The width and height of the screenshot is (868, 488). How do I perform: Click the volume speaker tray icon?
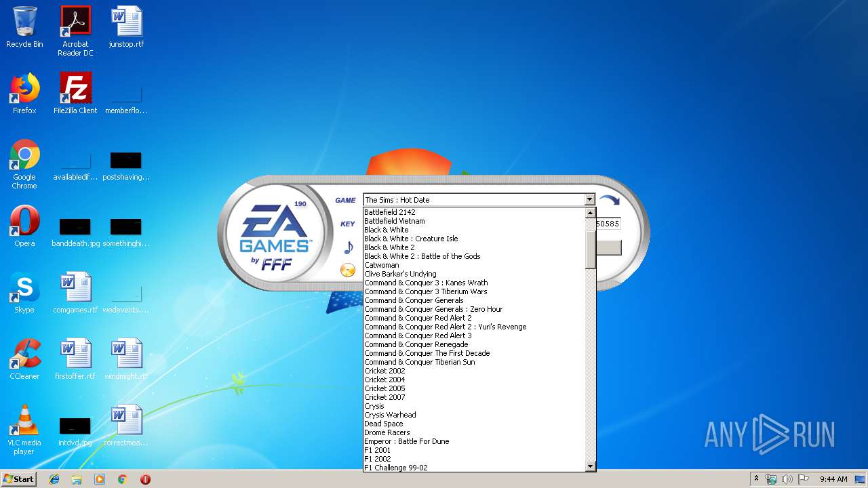tap(787, 479)
